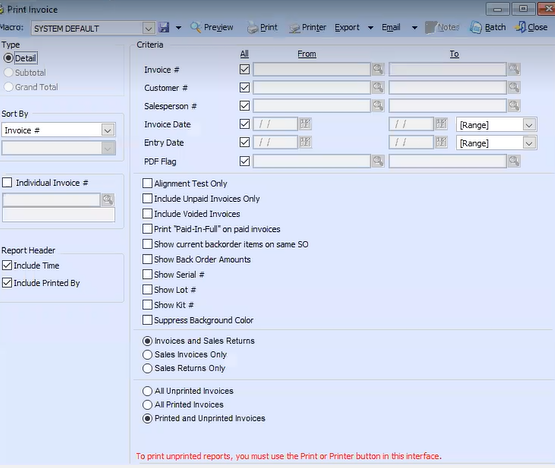555x468 pixels.
Task: Open the Export menu
Action: (347, 27)
